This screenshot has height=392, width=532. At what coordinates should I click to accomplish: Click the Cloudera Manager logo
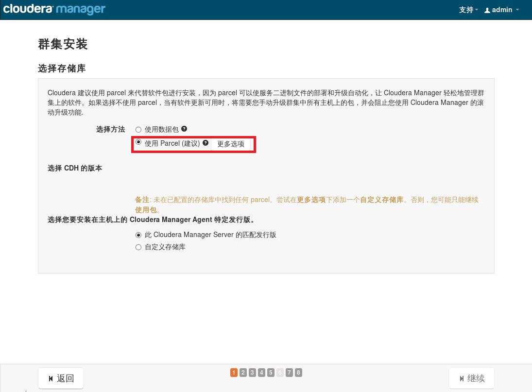(x=54, y=9)
